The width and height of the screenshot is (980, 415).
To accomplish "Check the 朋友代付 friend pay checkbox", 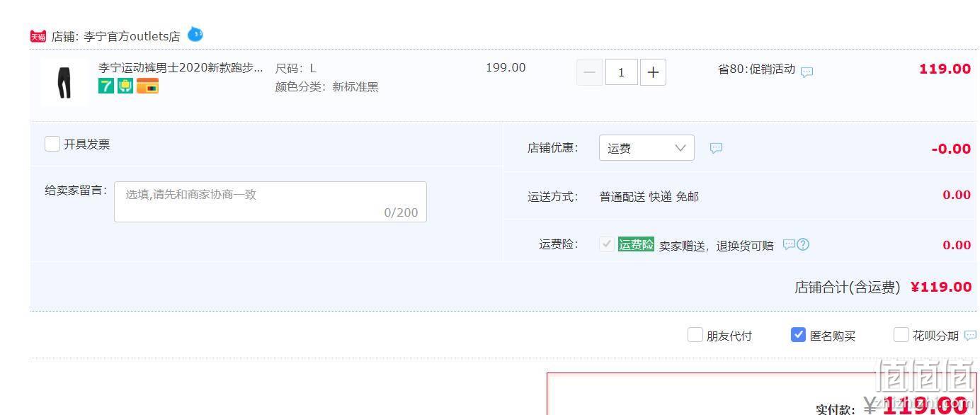I will point(695,334).
